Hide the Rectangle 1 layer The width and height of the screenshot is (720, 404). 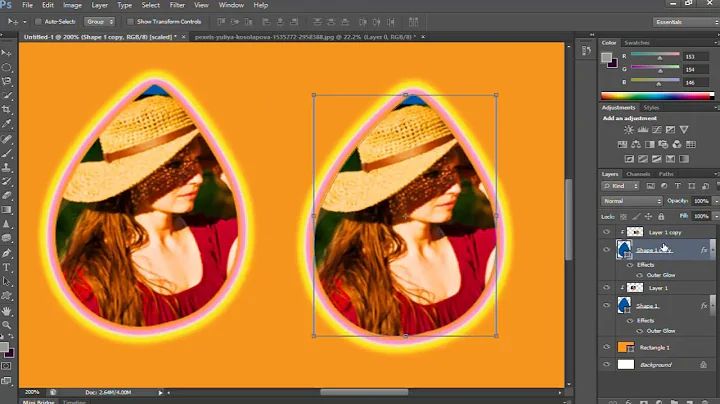[607, 348]
